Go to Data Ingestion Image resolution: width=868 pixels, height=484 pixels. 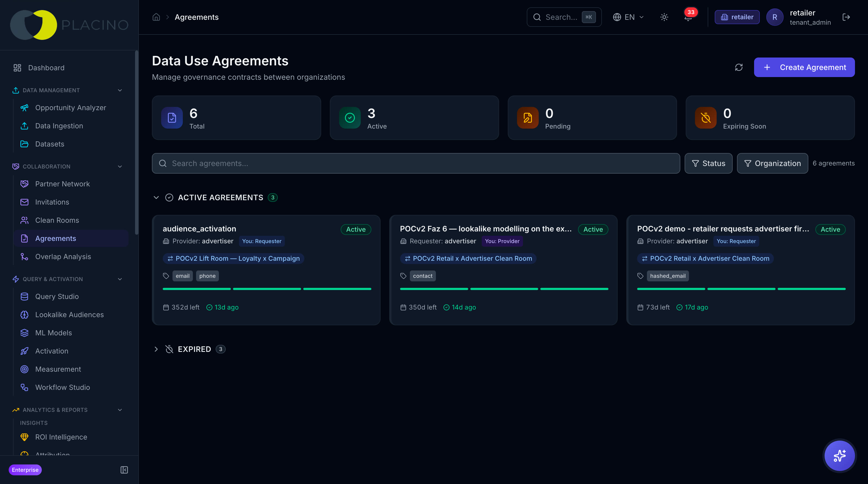coord(71,126)
